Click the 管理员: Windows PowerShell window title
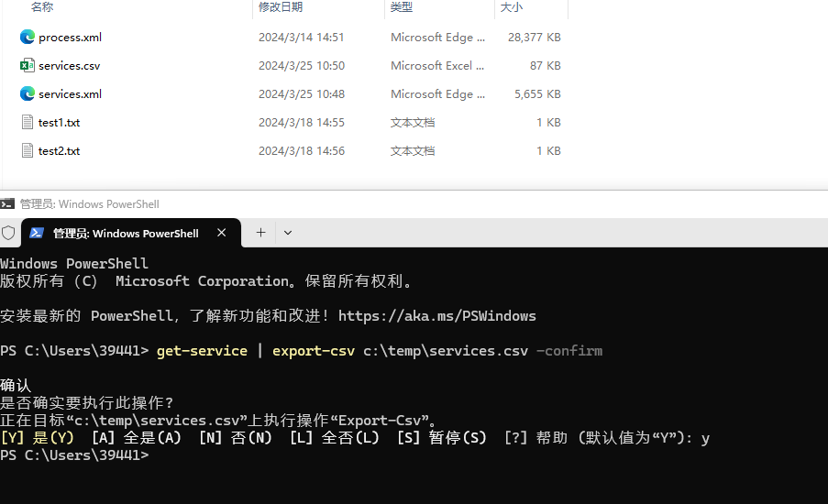 click(89, 204)
